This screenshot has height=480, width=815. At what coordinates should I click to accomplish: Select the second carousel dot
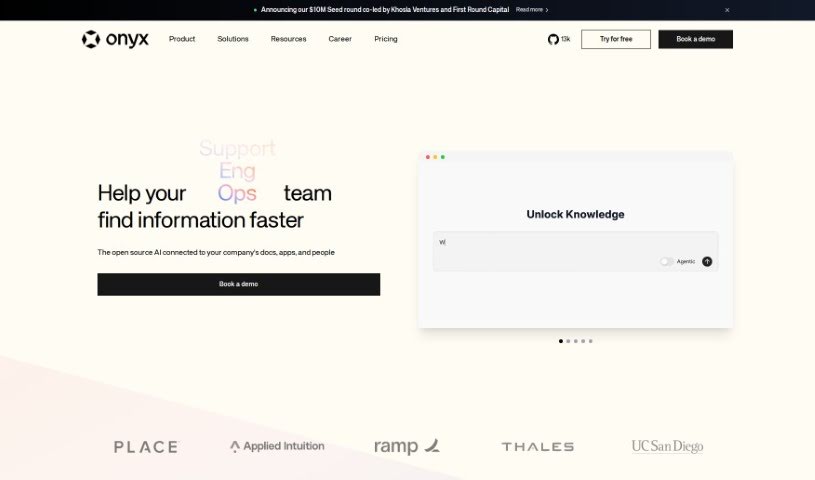[568, 341]
